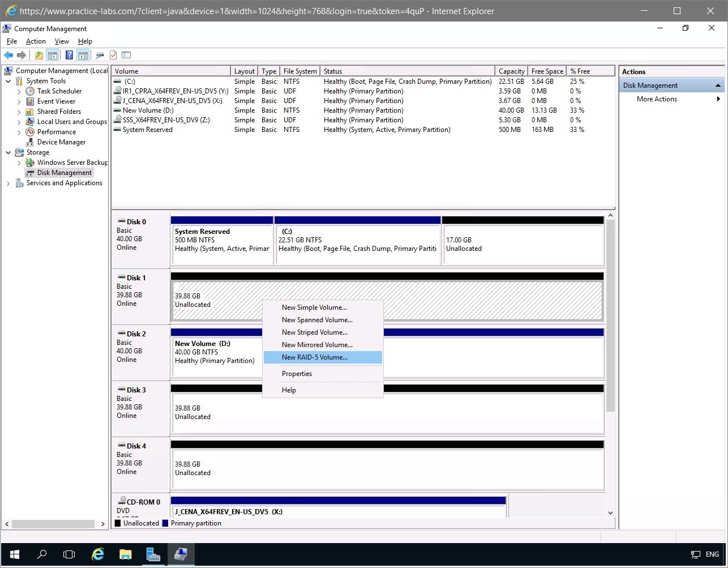Click the Back arrow toolbar icon
Image resolution: width=728 pixels, height=568 pixels.
click(8, 55)
